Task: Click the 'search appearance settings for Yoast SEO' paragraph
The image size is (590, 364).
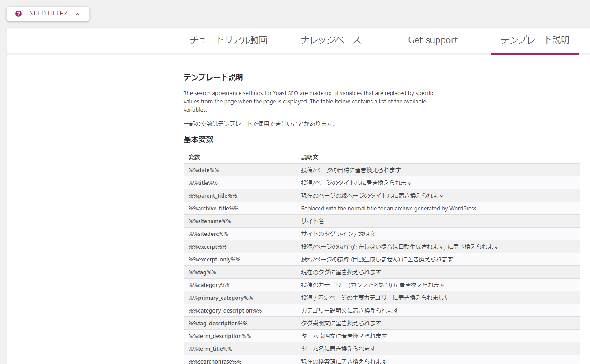Action: point(309,102)
